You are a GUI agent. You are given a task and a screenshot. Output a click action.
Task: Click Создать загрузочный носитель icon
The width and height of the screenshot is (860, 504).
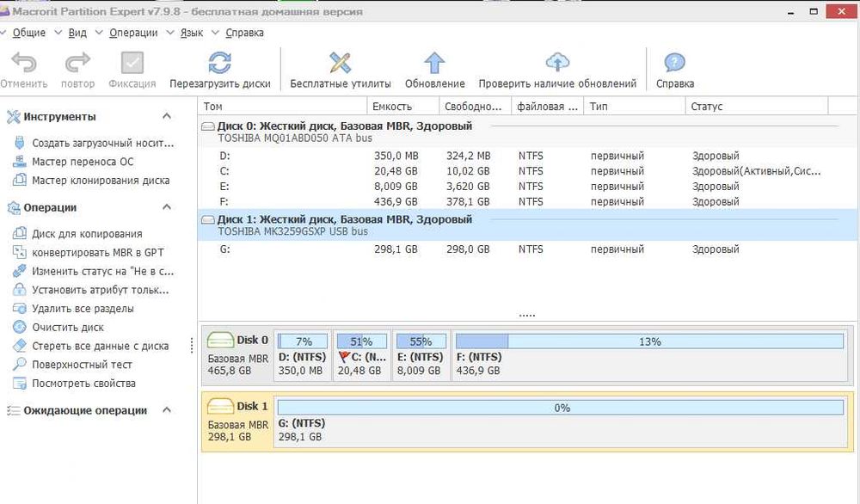click(x=19, y=143)
